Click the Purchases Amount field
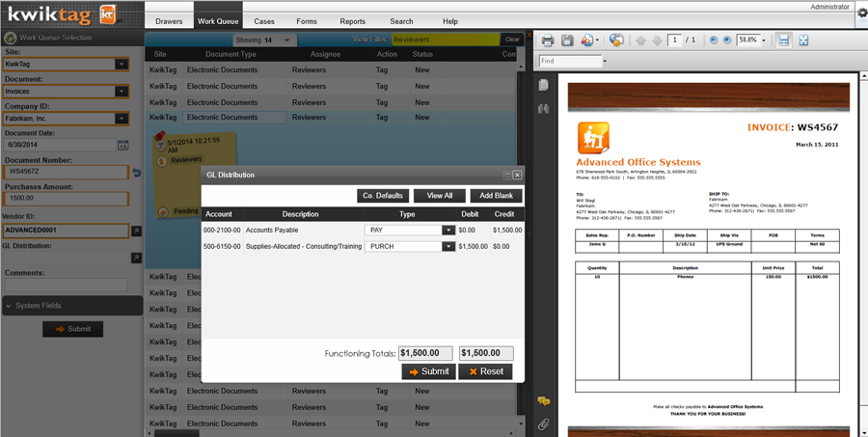Screen dimensions: 868x437 click(x=66, y=199)
